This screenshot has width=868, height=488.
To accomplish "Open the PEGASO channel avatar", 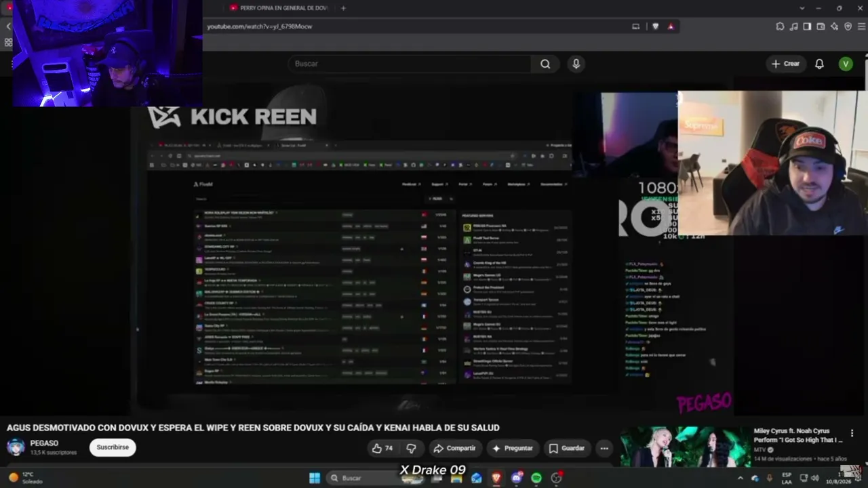I will (x=16, y=447).
